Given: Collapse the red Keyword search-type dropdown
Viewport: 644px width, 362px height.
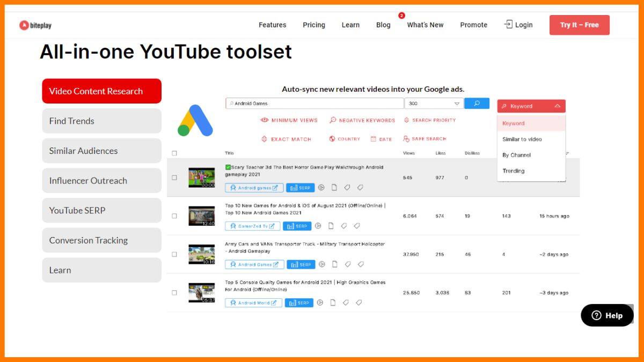Looking at the screenshot, I should [531, 106].
